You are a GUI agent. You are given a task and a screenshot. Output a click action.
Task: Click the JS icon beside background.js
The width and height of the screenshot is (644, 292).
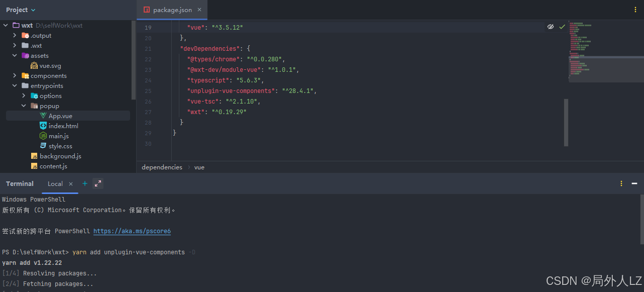click(x=34, y=156)
